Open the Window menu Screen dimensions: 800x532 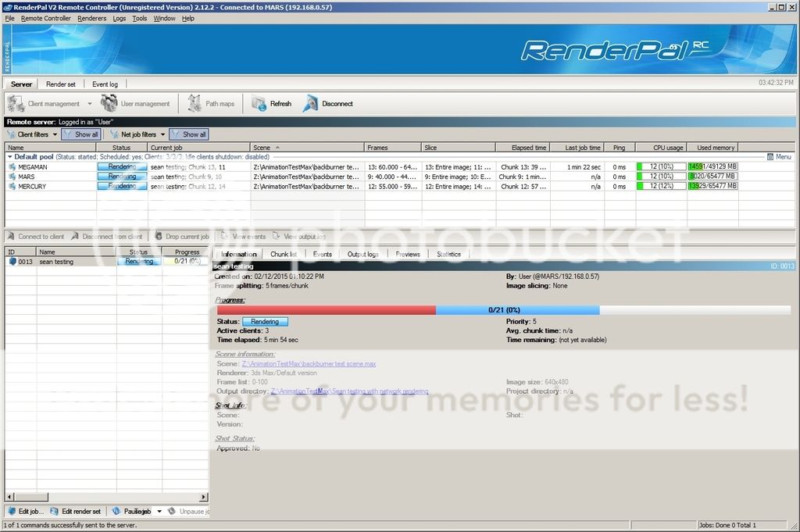click(164, 19)
